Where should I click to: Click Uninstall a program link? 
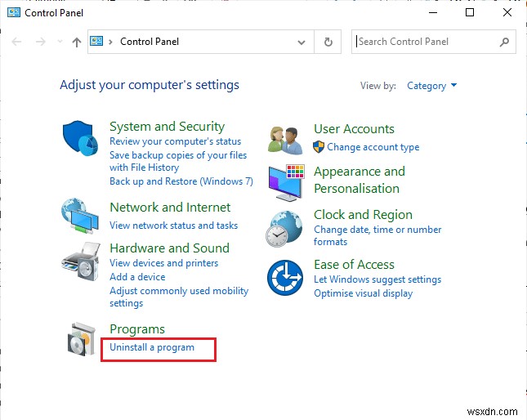[x=152, y=347]
